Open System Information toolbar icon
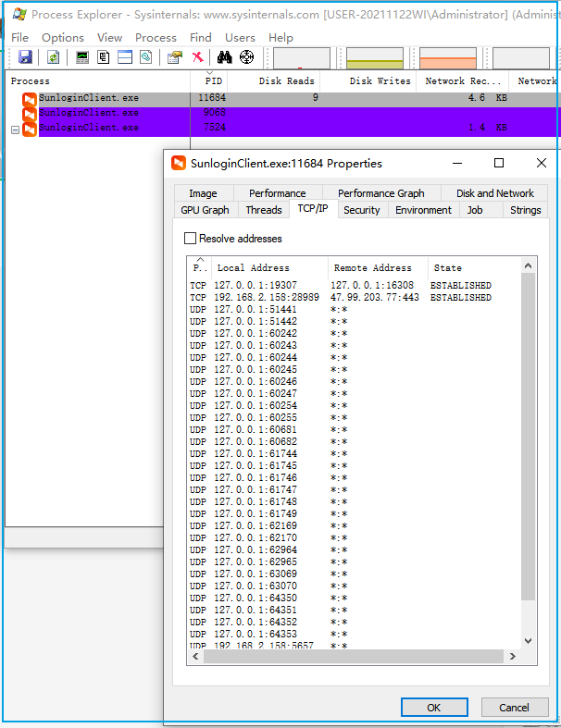The width and height of the screenshot is (561, 728). pos(82,57)
